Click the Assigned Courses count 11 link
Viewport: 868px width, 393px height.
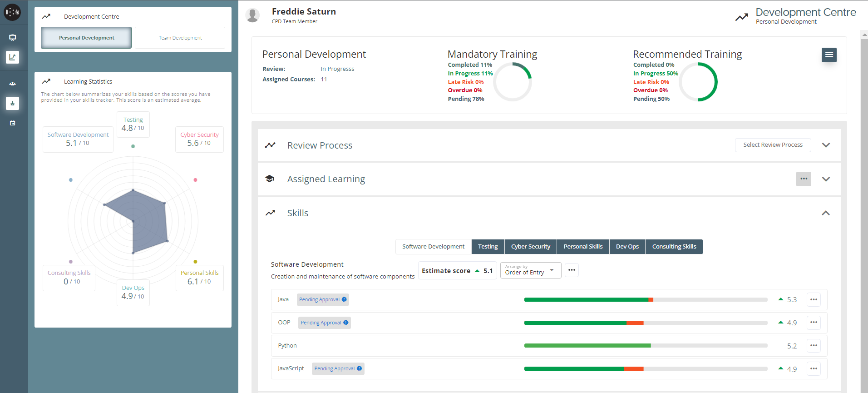(x=324, y=80)
